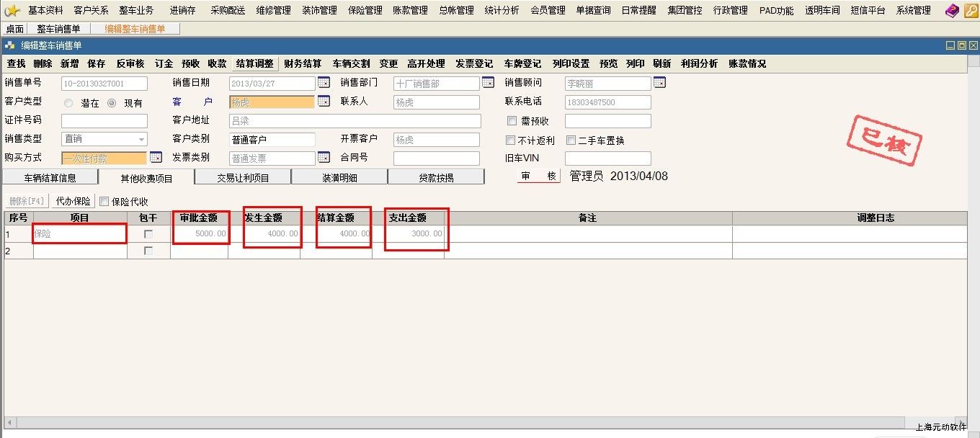The image size is (980, 438).
Task: Toggle the 包干 checkbox in row 1
Action: point(148,234)
